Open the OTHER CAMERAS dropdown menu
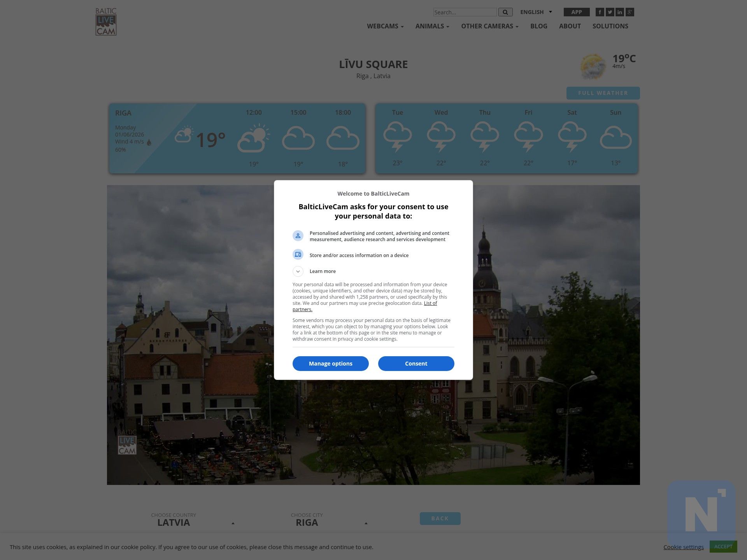 coord(490,26)
